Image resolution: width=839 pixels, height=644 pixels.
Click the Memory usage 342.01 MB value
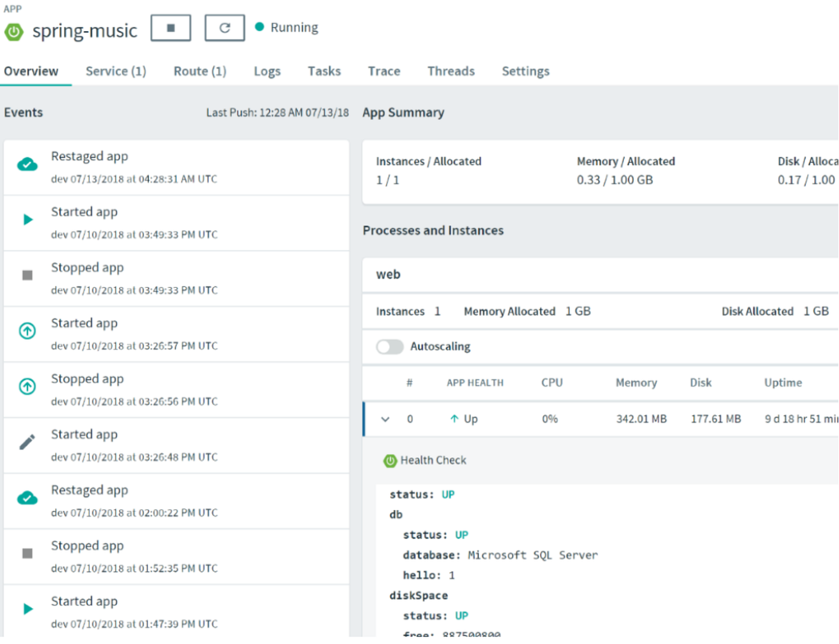click(x=640, y=419)
